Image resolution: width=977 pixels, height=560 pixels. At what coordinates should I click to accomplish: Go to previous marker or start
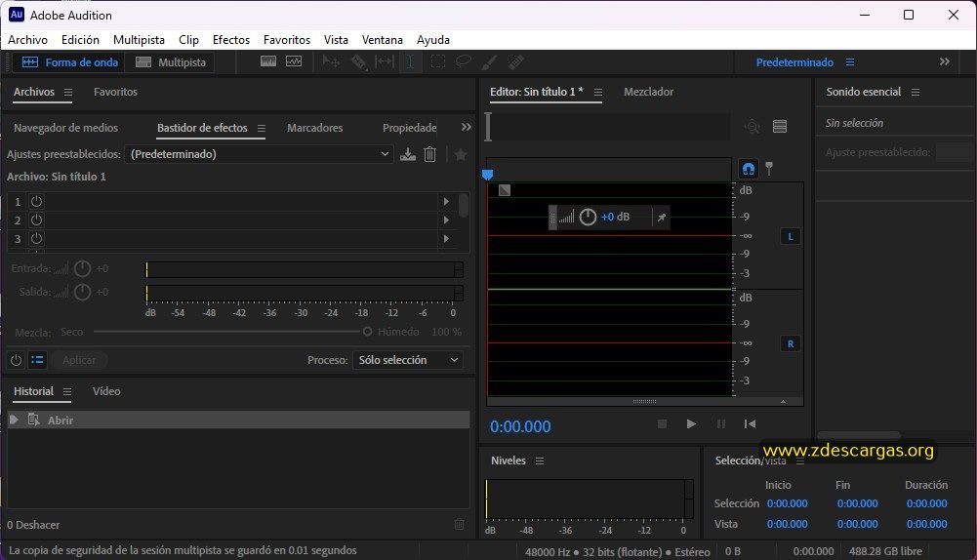(x=750, y=423)
